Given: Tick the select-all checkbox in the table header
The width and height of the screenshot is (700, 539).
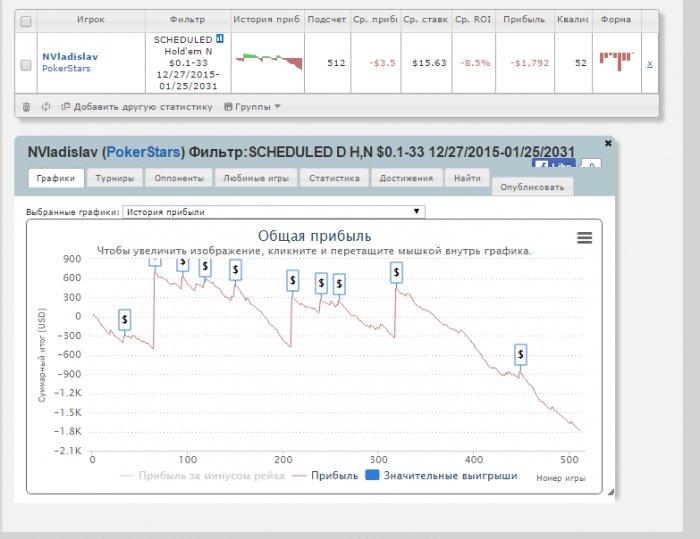Looking at the screenshot, I should tap(26, 21).
